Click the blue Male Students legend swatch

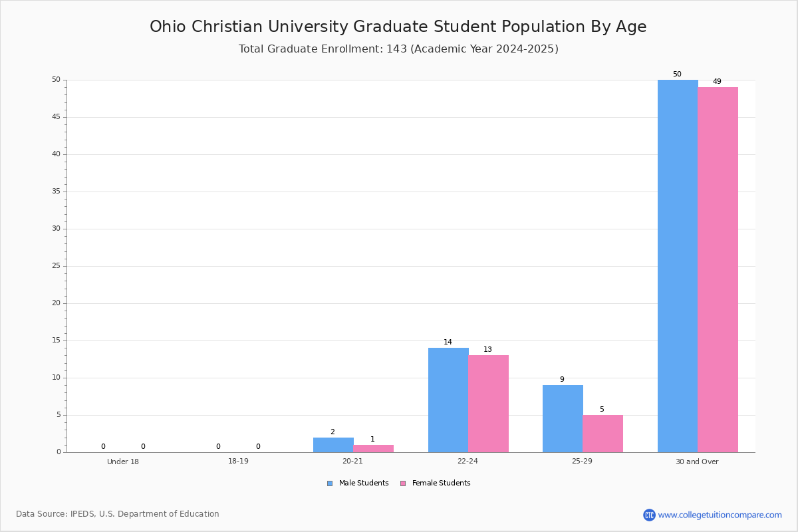pos(330,483)
